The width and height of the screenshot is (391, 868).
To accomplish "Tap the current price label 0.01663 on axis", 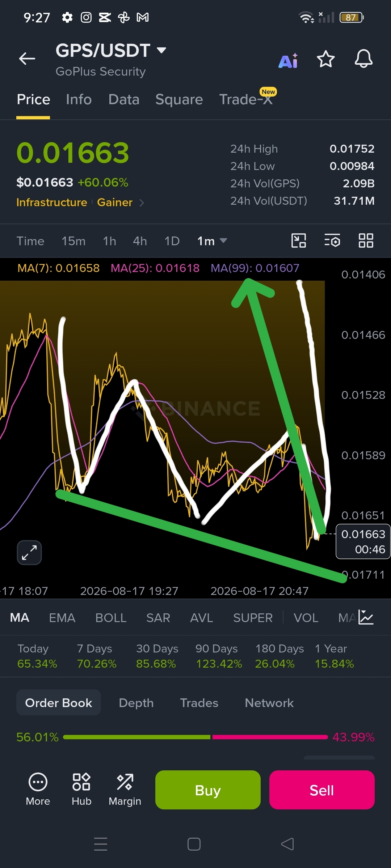I will [363, 534].
